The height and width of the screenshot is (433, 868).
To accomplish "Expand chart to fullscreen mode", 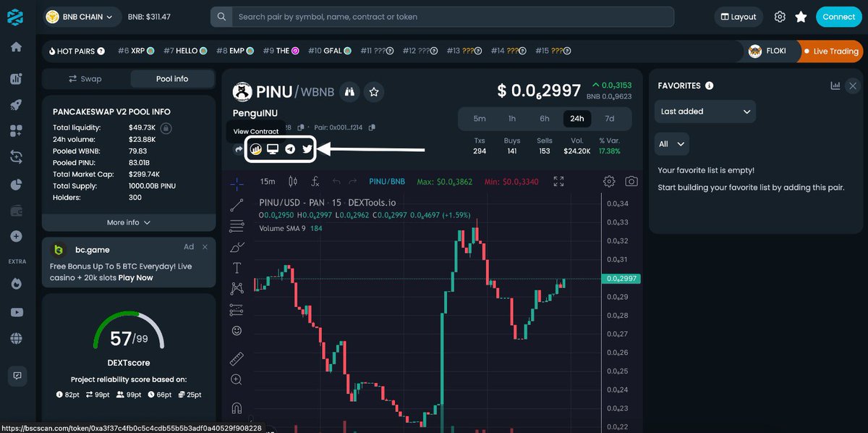I will pyautogui.click(x=558, y=182).
